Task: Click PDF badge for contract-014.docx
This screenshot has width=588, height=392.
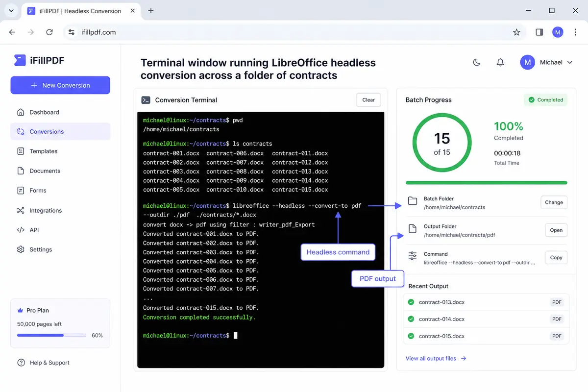Action: 557,319
